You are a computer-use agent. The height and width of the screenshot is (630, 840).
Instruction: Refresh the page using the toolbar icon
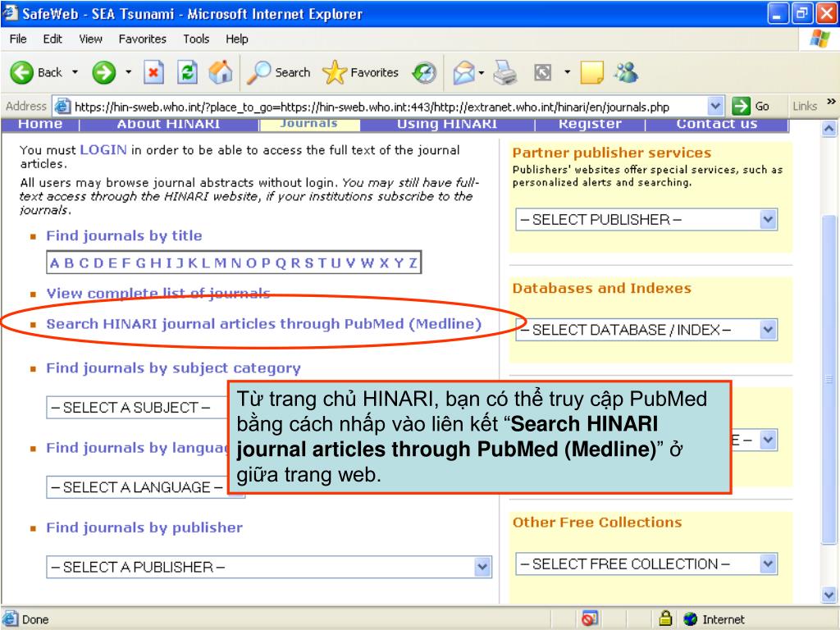point(188,72)
